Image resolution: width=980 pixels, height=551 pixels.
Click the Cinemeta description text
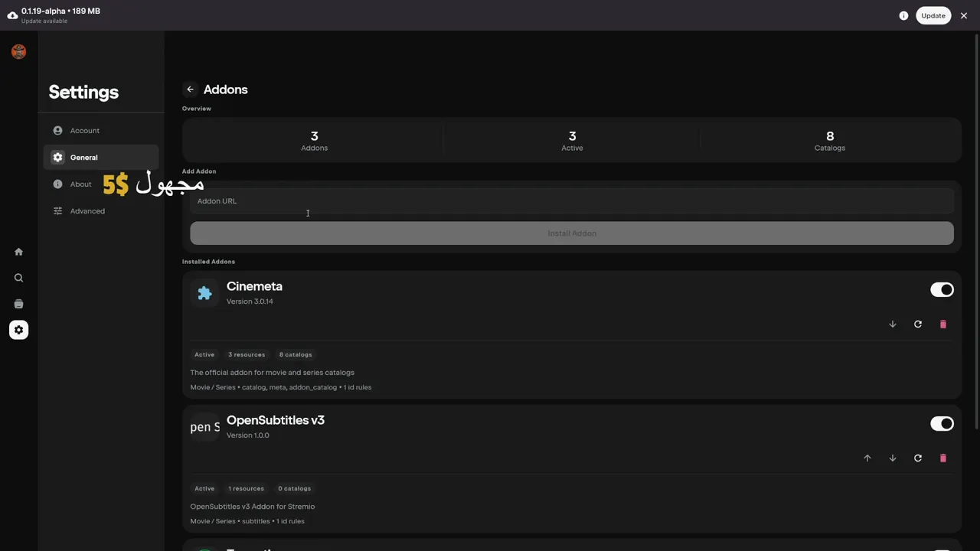[273, 373]
